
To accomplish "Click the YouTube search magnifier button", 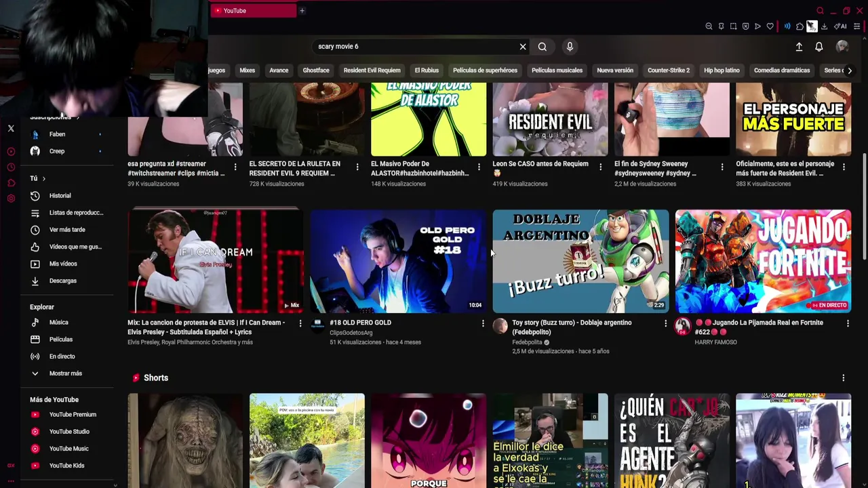I will [542, 47].
